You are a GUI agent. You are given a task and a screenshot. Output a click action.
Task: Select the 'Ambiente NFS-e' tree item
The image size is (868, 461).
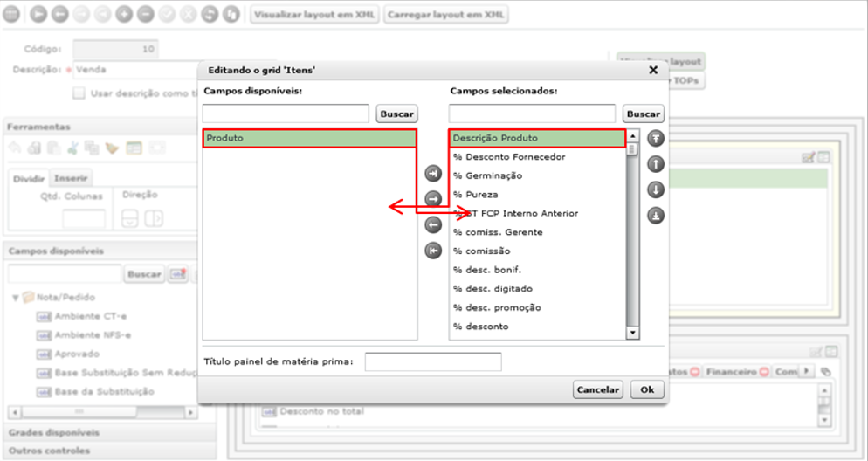pyautogui.click(x=84, y=335)
